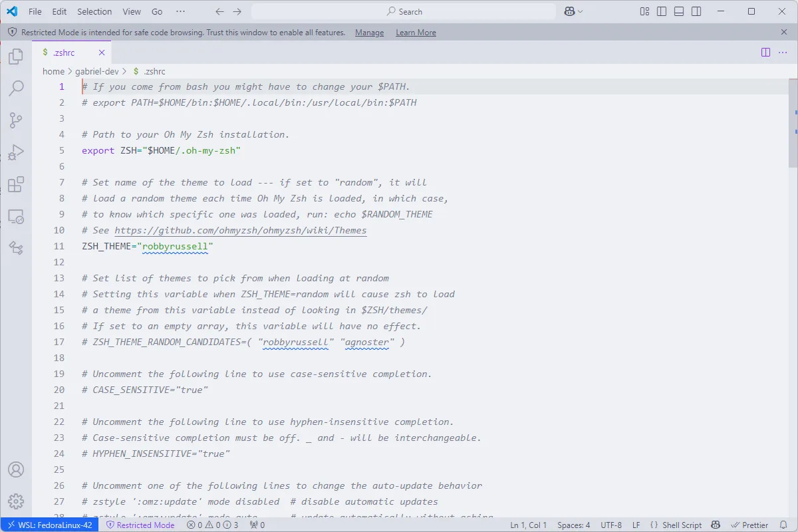Screen dimensions: 798x532
Task: Open the Copilot chat icon in title bar
Action: pos(569,11)
